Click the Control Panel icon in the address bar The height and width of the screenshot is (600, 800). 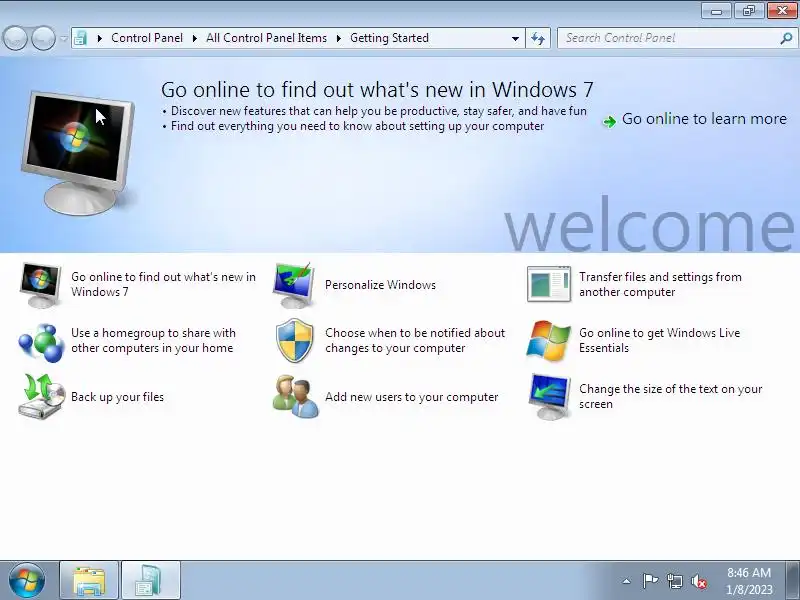tap(80, 38)
